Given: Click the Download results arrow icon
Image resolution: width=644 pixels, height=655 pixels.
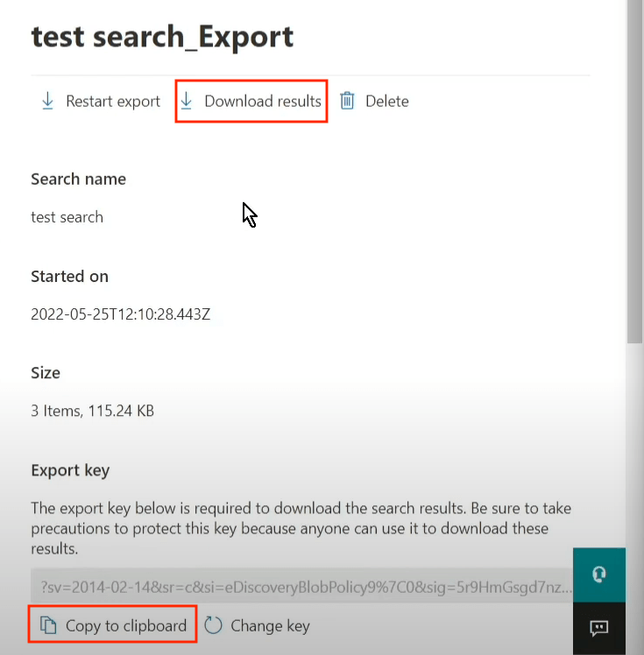Looking at the screenshot, I should point(187,101).
